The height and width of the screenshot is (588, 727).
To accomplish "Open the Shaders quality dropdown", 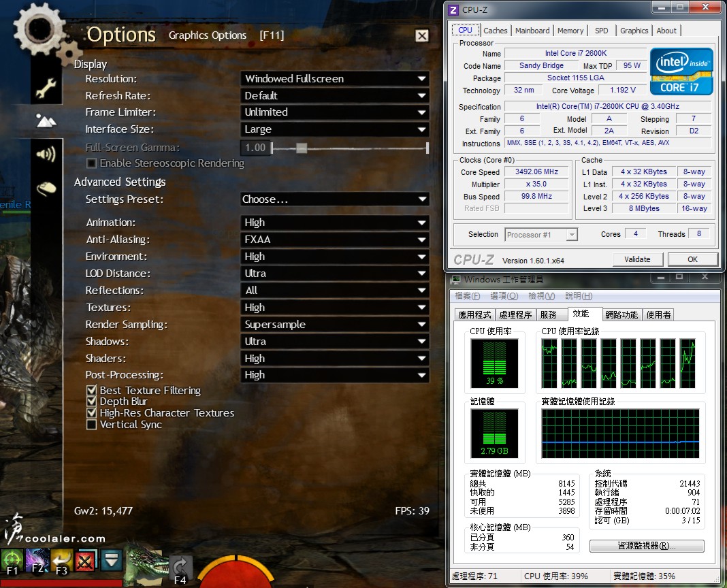I will tap(334, 359).
